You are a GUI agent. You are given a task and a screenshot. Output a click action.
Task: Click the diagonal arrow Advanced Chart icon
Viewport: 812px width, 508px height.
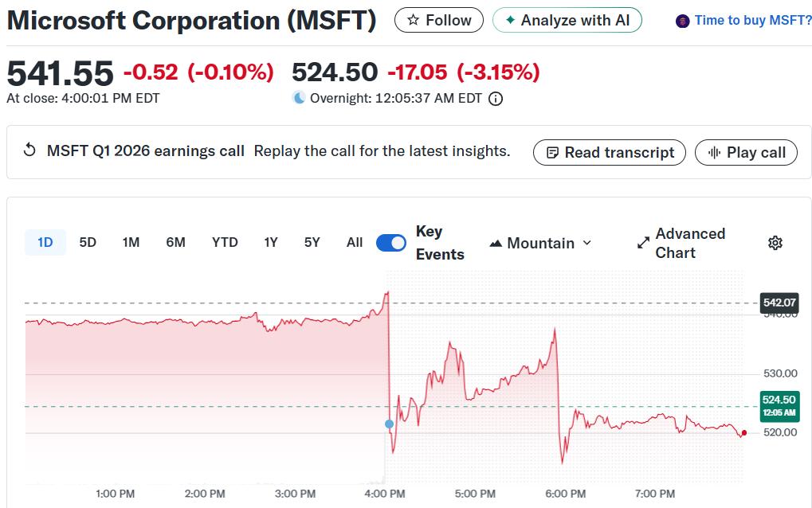tap(642, 242)
